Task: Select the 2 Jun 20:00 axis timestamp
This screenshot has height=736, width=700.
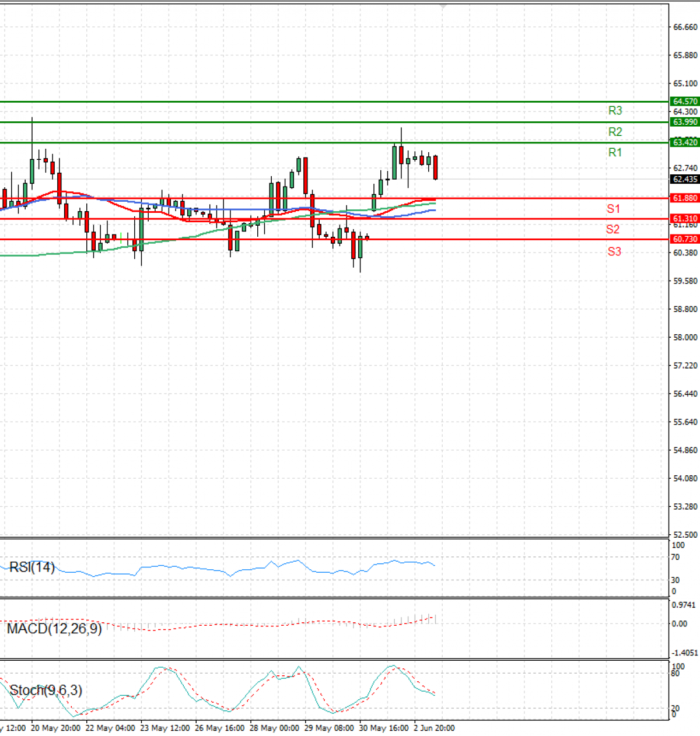Action: coord(434,728)
